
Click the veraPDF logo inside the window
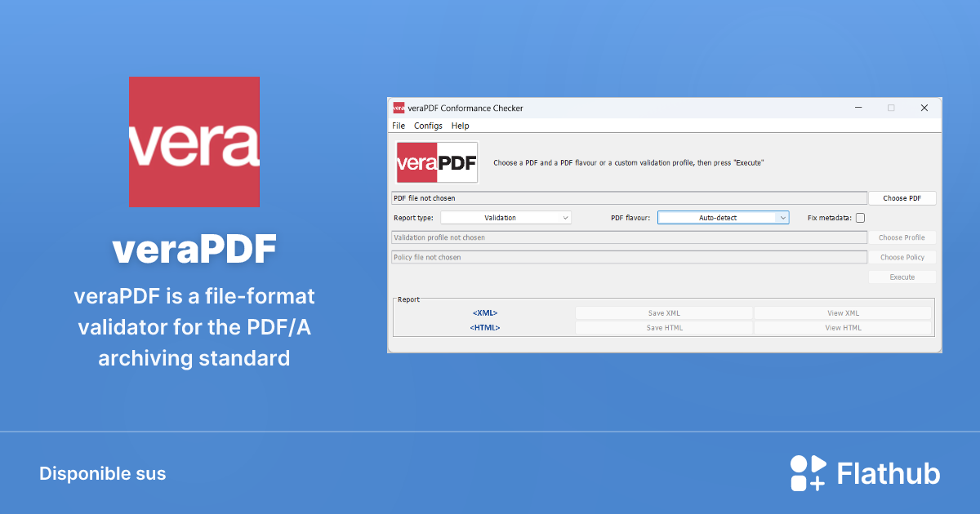click(x=437, y=162)
